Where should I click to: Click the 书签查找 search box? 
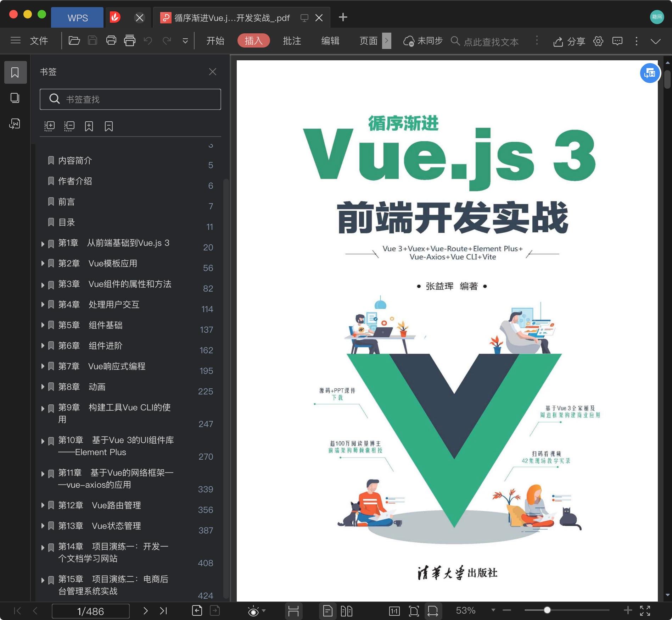click(130, 99)
